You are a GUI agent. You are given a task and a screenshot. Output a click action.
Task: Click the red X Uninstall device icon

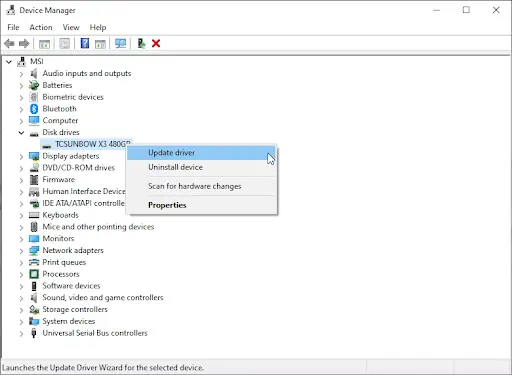pyautogui.click(x=156, y=43)
